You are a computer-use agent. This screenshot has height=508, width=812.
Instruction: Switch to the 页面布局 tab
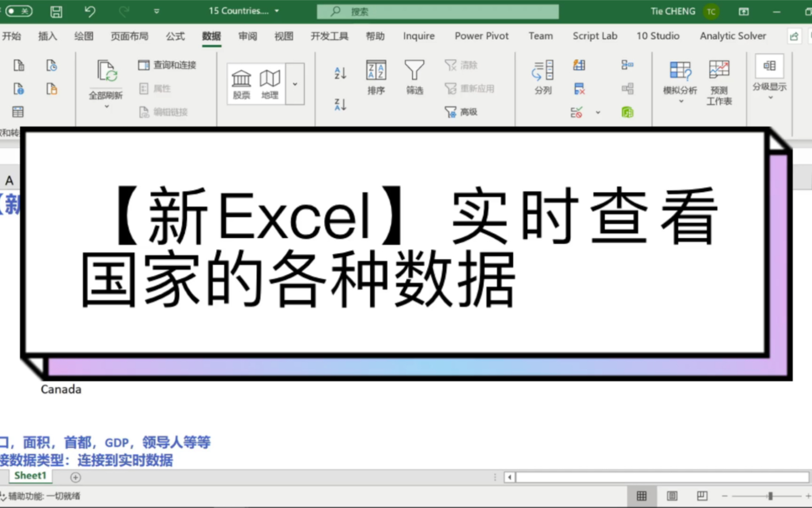[129, 36]
